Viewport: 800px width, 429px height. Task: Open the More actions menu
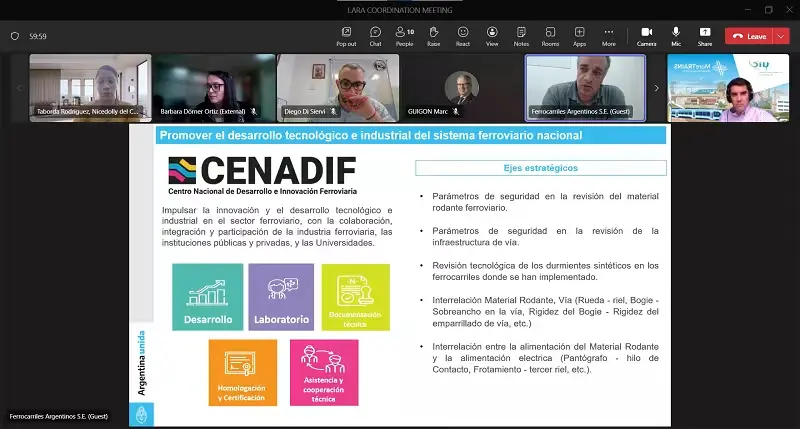click(609, 37)
